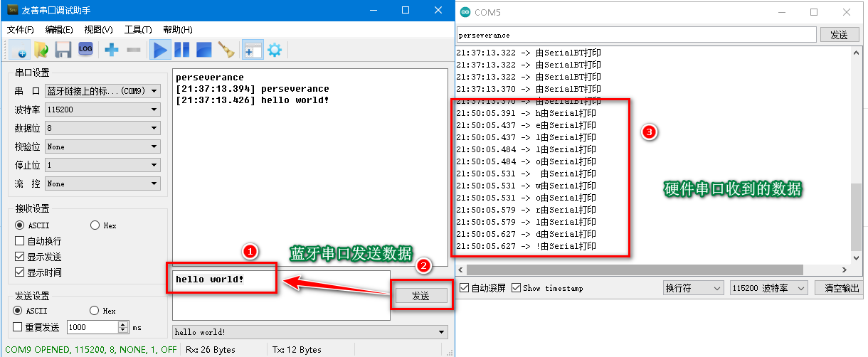Screen dimensions: 868x357
Task: Open settings via the gear icon
Action: point(274,50)
